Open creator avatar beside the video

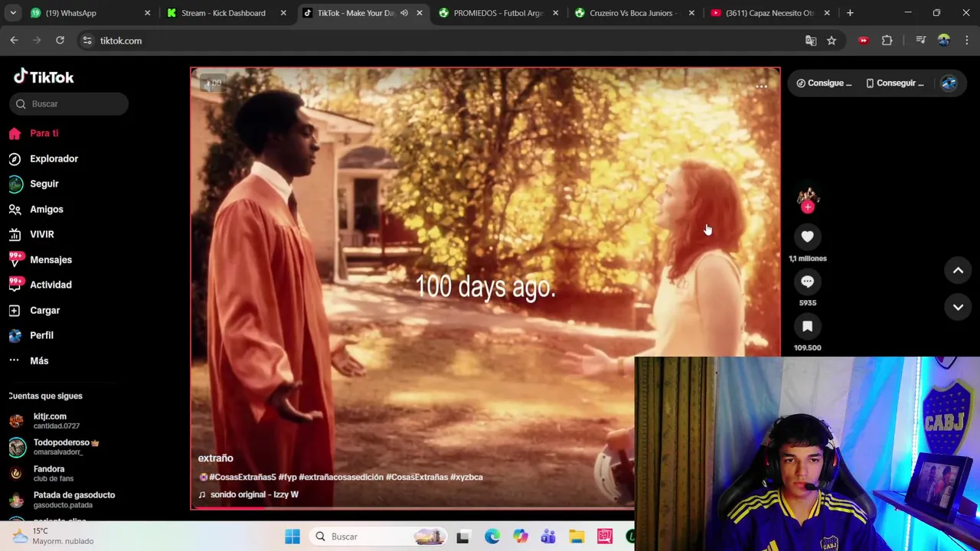tap(807, 196)
